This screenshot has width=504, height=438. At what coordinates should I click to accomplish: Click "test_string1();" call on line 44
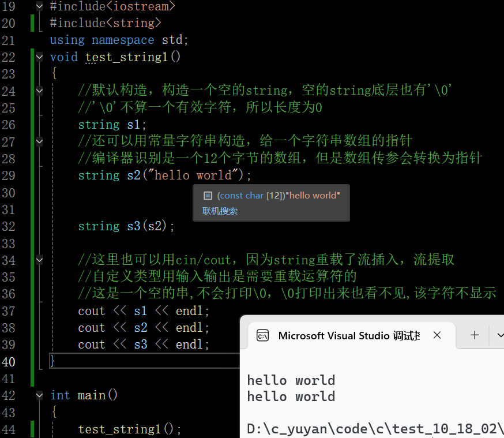point(130,429)
